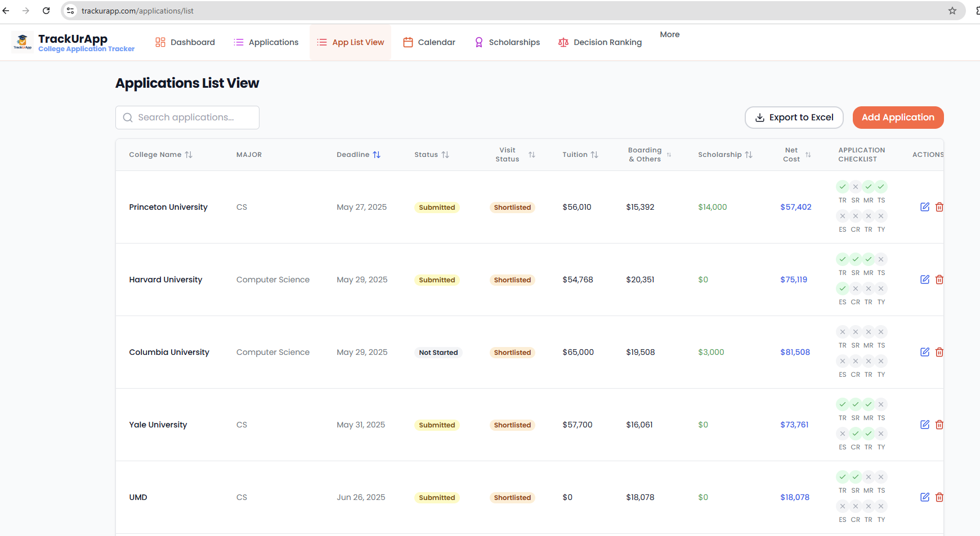This screenshot has width=980, height=536.
Task: Delete the Harvard University application
Action: 939,280
